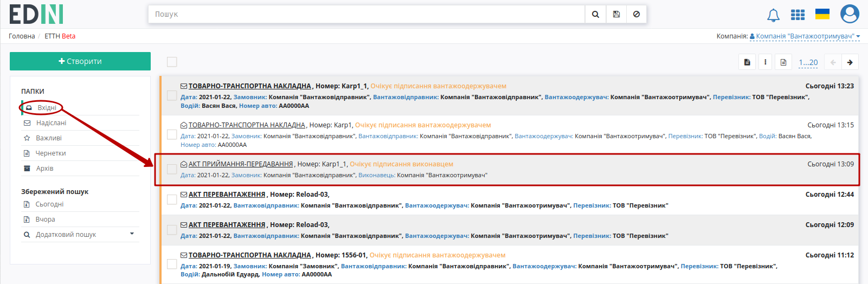Click envelope icon of Karp1_1 ТТН row

pos(184,86)
